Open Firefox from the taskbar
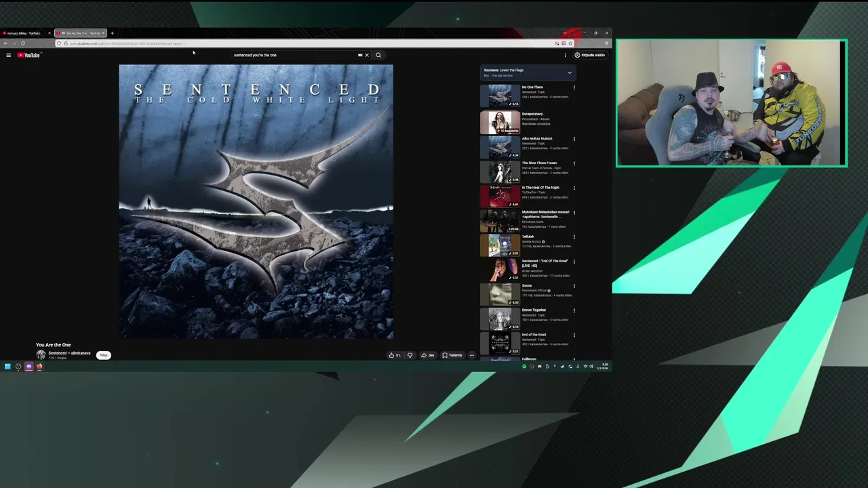Screen dimensions: 868x488 pyautogui.click(x=39, y=367)
